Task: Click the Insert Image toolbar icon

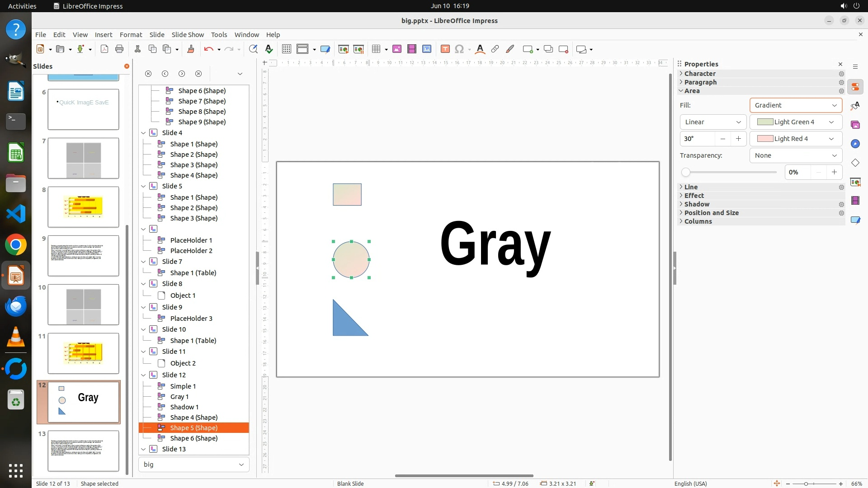Action: tap(397, 49)
